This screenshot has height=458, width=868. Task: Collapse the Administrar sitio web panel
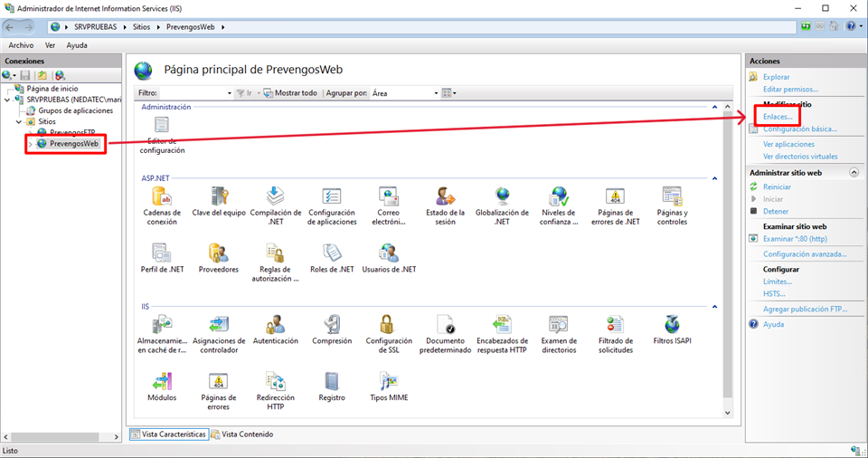[853, 172]
